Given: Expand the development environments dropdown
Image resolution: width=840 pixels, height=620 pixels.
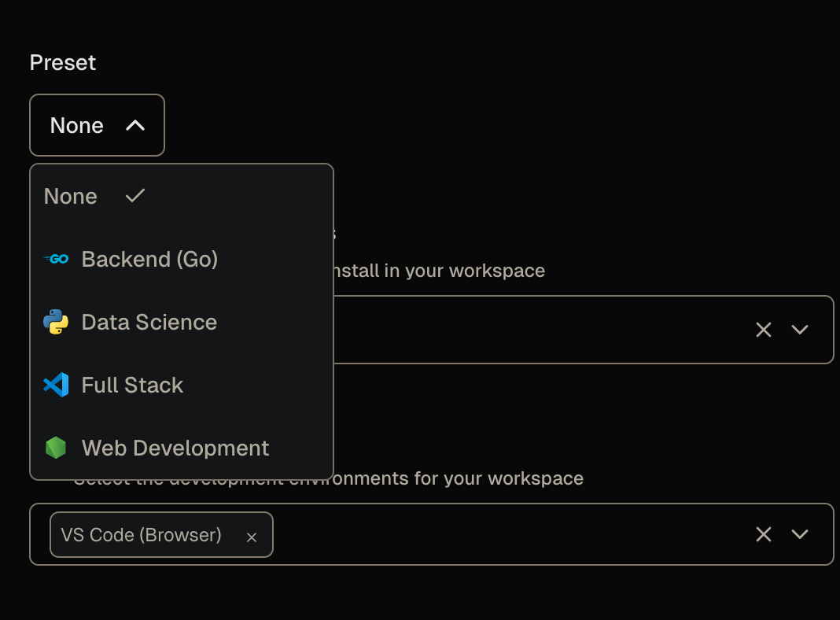Looking at the screenshot, I should pos(800,534).
